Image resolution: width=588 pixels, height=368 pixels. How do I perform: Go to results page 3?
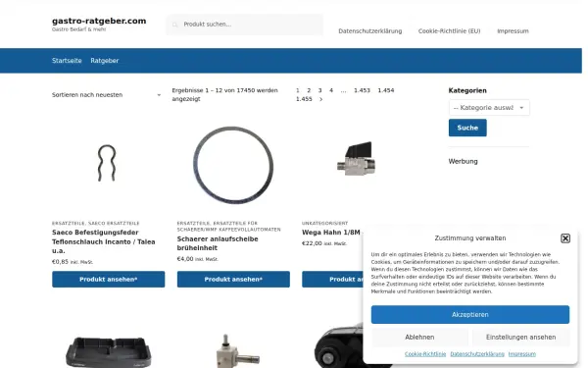(319, 90)
